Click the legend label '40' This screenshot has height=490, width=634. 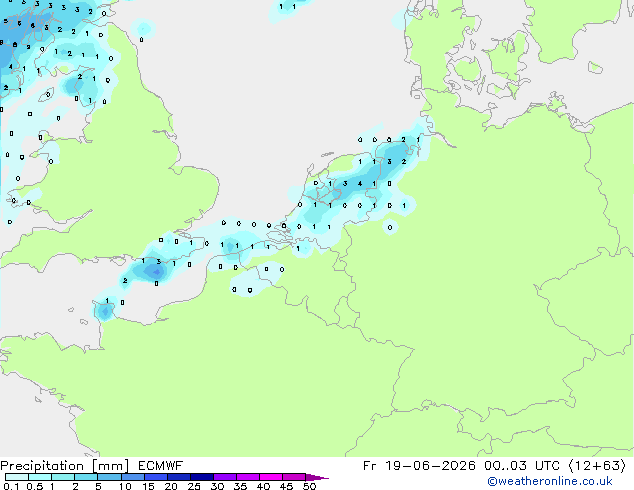point(263,486)
